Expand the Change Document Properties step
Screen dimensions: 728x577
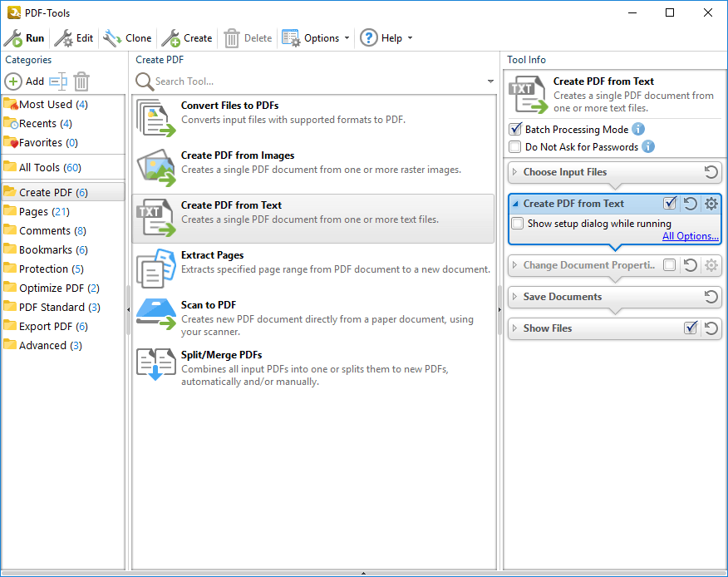[x=514, y=265]
